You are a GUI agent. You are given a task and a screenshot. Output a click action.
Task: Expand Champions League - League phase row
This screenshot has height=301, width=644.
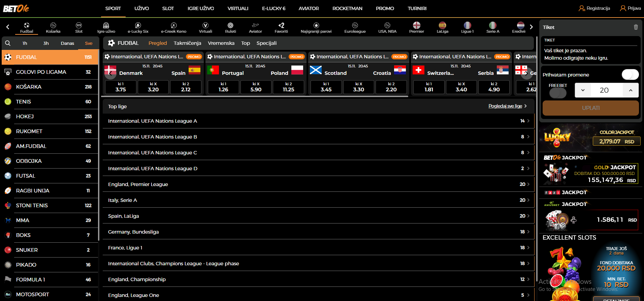[x=318, y=264]
